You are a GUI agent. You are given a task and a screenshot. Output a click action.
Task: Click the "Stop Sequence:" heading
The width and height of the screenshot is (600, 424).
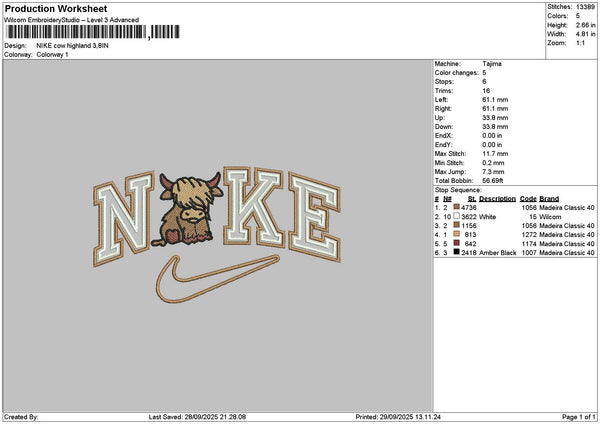point(458,190)
